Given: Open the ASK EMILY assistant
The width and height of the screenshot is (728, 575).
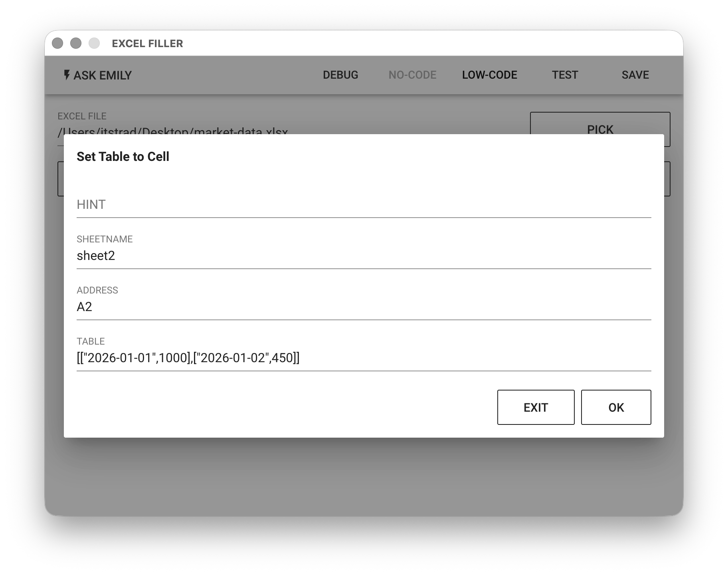Looking at the screenshot, I should (98, 75).
